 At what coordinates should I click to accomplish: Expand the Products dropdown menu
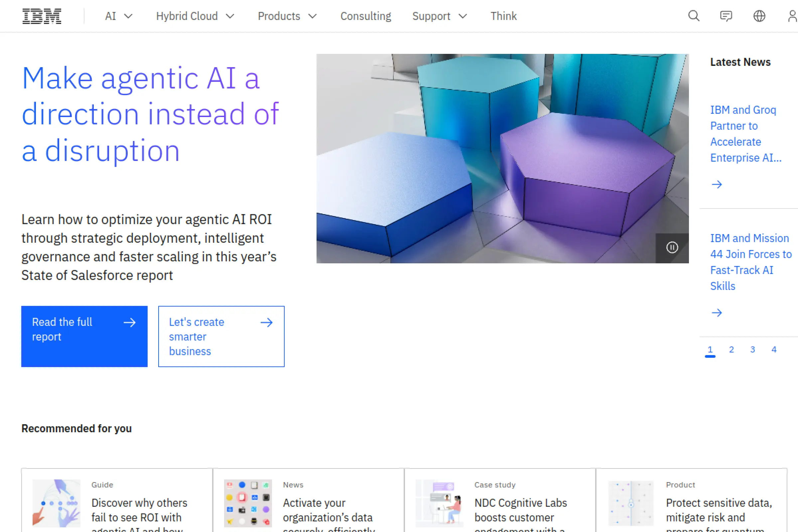(287, 16)
